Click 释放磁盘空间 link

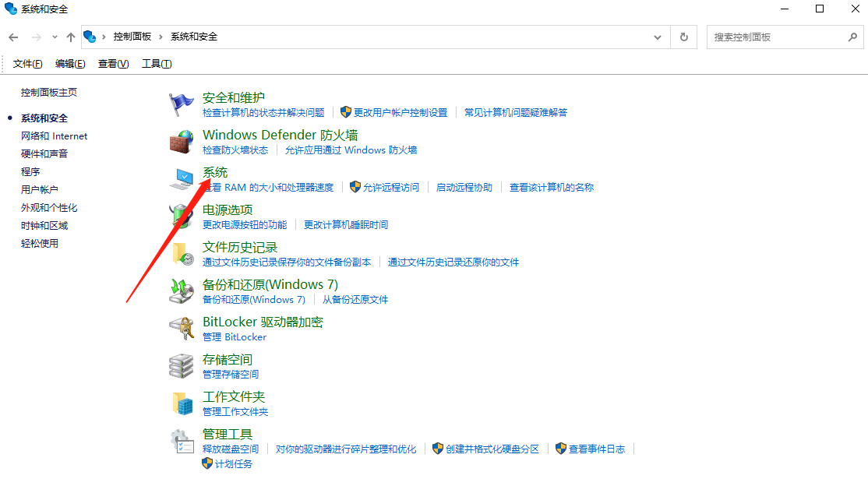[231, 449]
